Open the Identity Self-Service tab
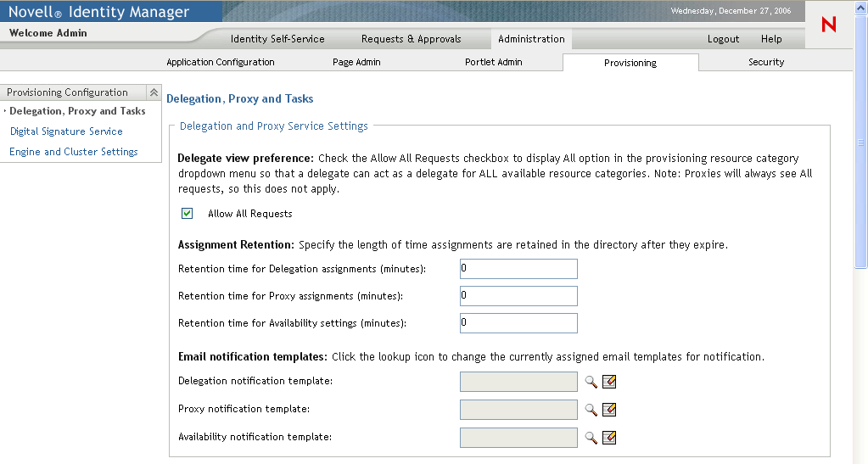The image size is (868, 464). click(x=277, y=39)
